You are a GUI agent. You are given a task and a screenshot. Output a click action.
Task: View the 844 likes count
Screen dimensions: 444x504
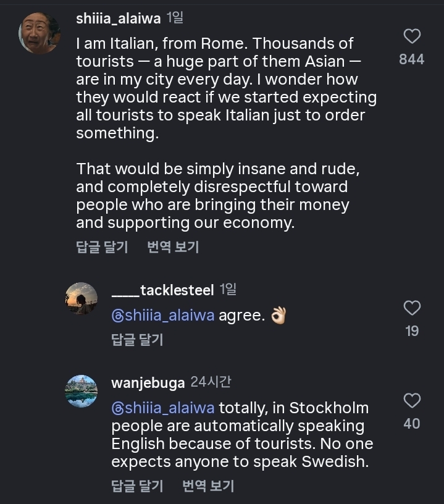412,59
